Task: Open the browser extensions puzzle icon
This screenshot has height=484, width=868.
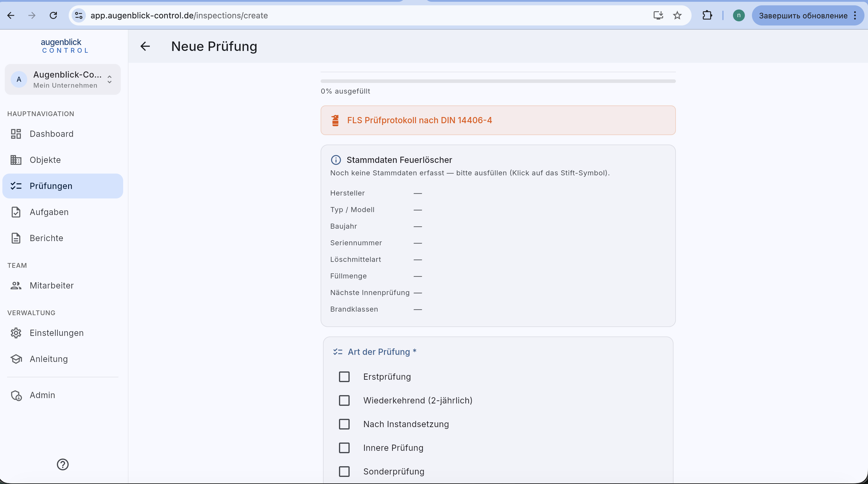Action: tap(707, 15)
